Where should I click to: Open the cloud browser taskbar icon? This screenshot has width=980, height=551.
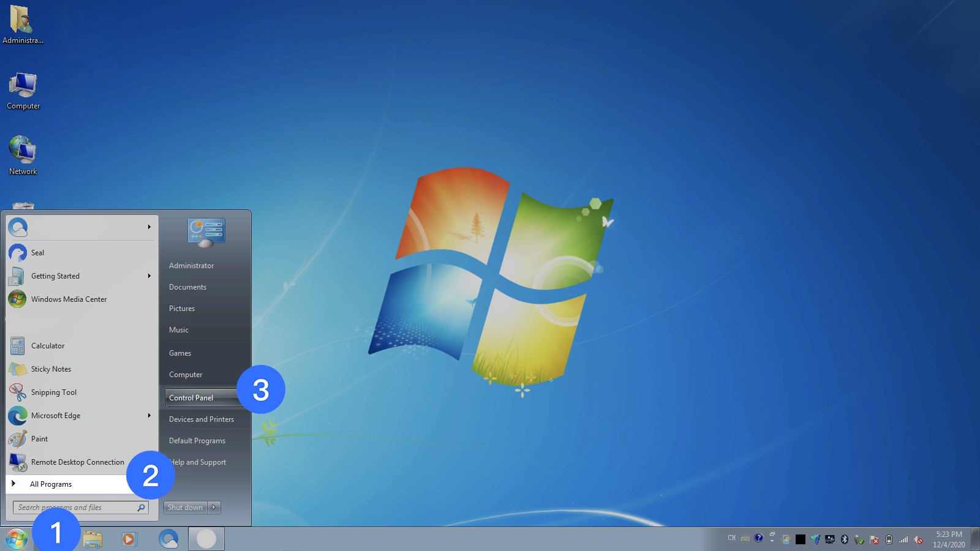point(168,539)
